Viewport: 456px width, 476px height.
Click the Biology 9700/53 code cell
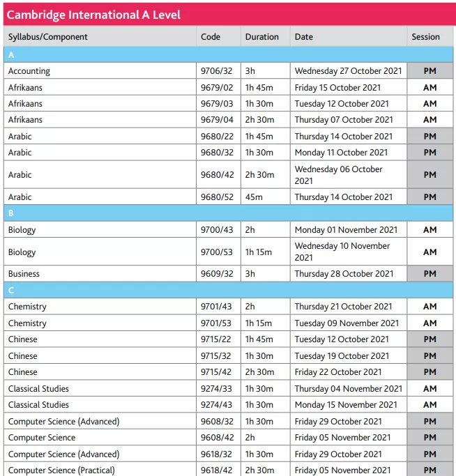(x=217, y=252)
